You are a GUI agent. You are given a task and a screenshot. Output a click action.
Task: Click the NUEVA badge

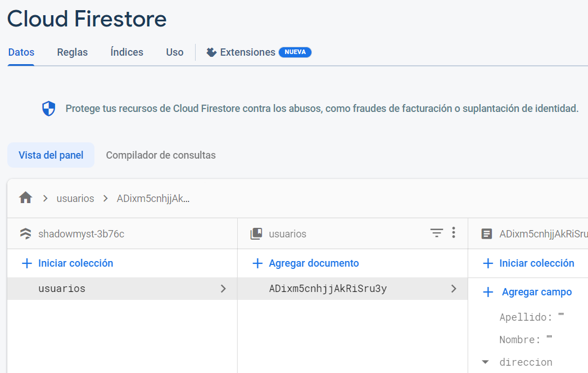pyautogui.click(x=295, y=52)
